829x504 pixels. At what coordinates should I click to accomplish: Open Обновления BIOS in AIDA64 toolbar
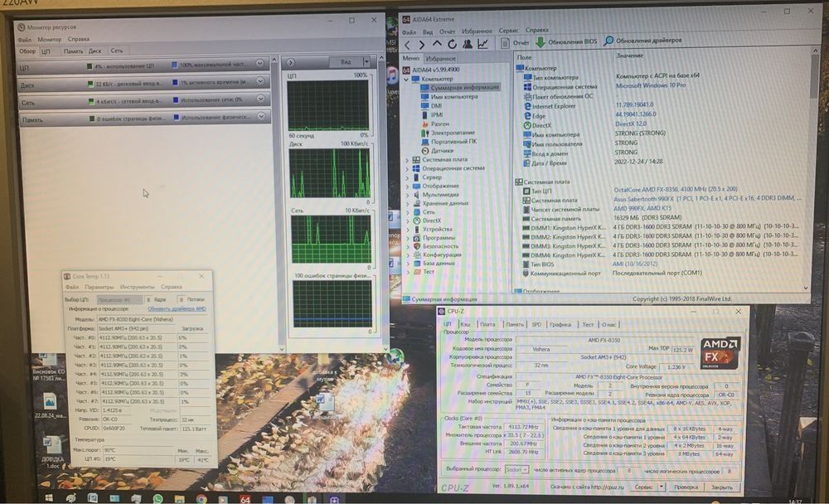tap(566, 41)
